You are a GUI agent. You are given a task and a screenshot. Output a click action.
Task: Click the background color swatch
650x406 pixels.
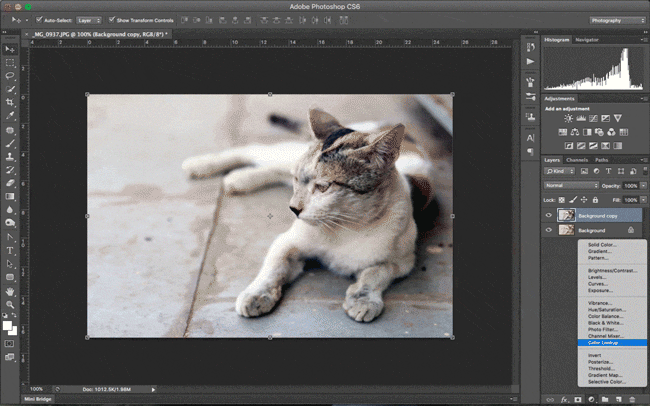[14, 332]
